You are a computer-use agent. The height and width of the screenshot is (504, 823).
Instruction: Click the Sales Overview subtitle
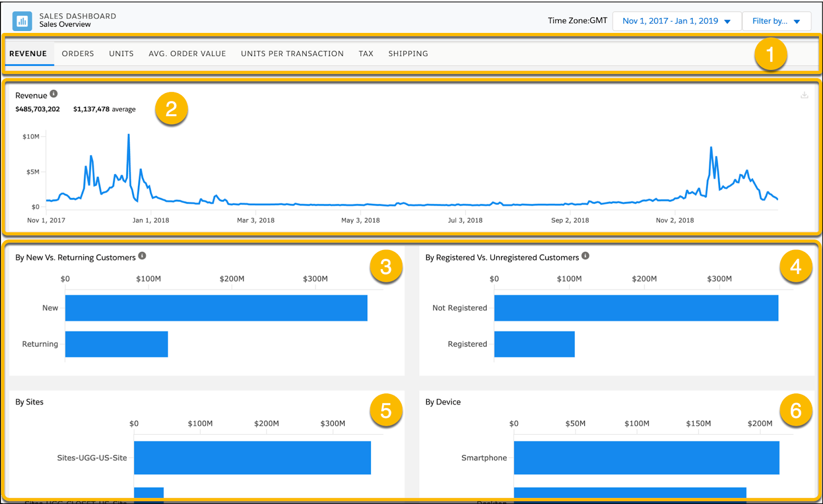(65, 24)
